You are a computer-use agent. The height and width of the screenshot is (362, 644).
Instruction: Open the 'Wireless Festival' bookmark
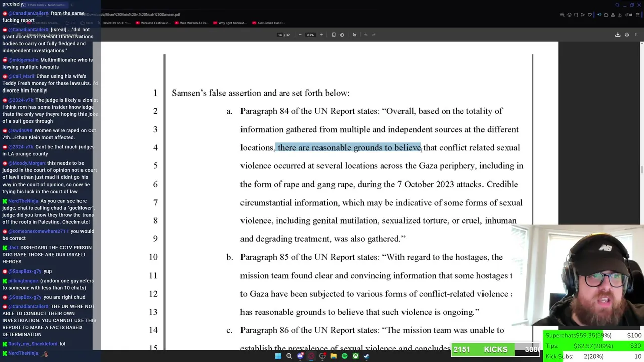(153, 23)
